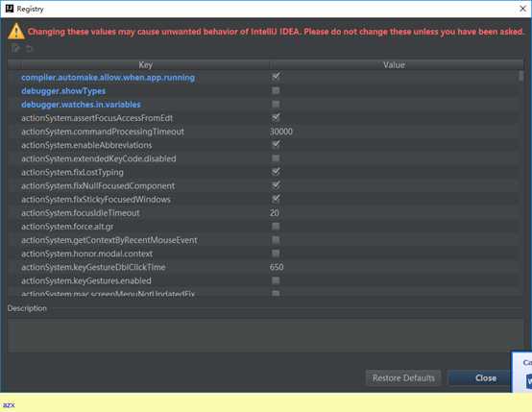Click the Key column header

145,64
